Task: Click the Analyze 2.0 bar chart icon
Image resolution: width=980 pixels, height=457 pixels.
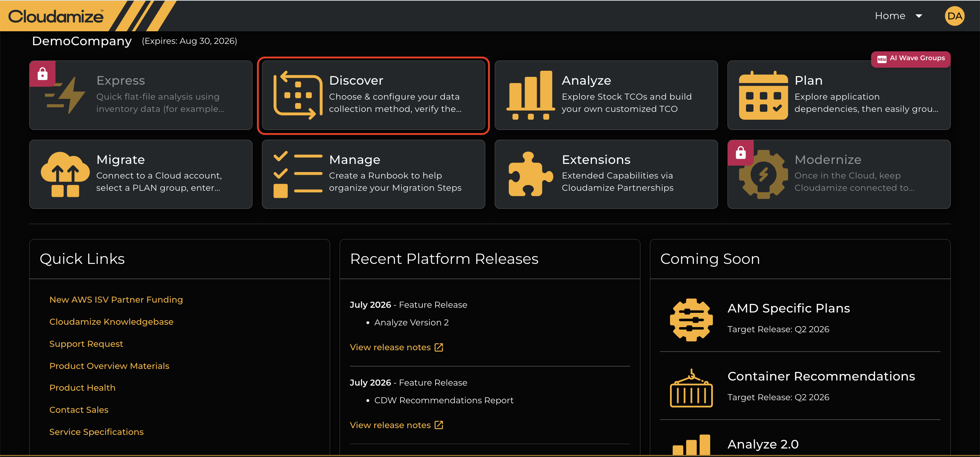Action: coord(691,445)
